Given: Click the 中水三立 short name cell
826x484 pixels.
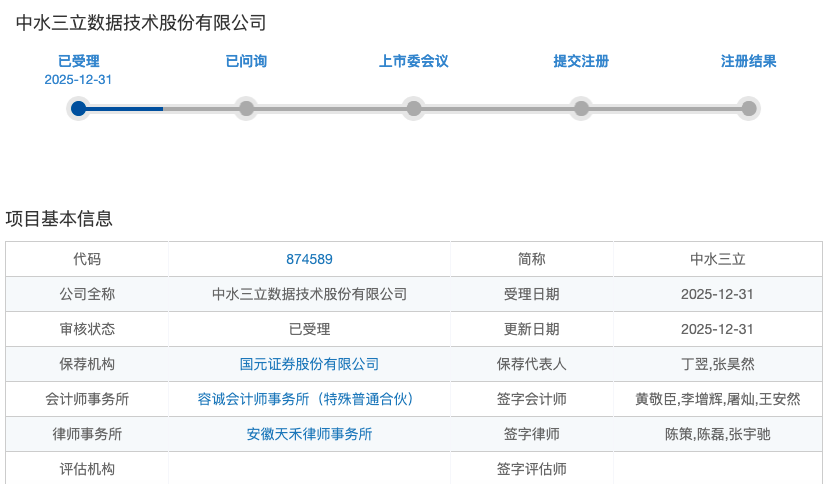Looking at the screenshot, I should pyautogui.click(x=717, y=259).
